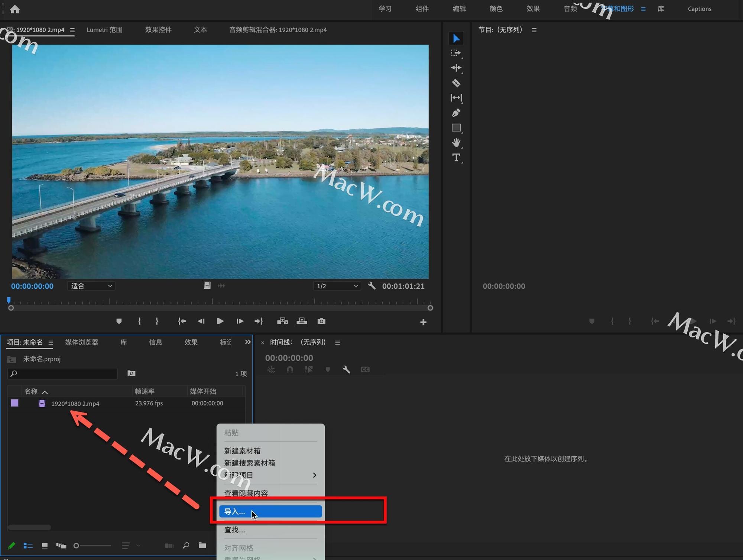Click the Overwrite edit button

point(302,321)
